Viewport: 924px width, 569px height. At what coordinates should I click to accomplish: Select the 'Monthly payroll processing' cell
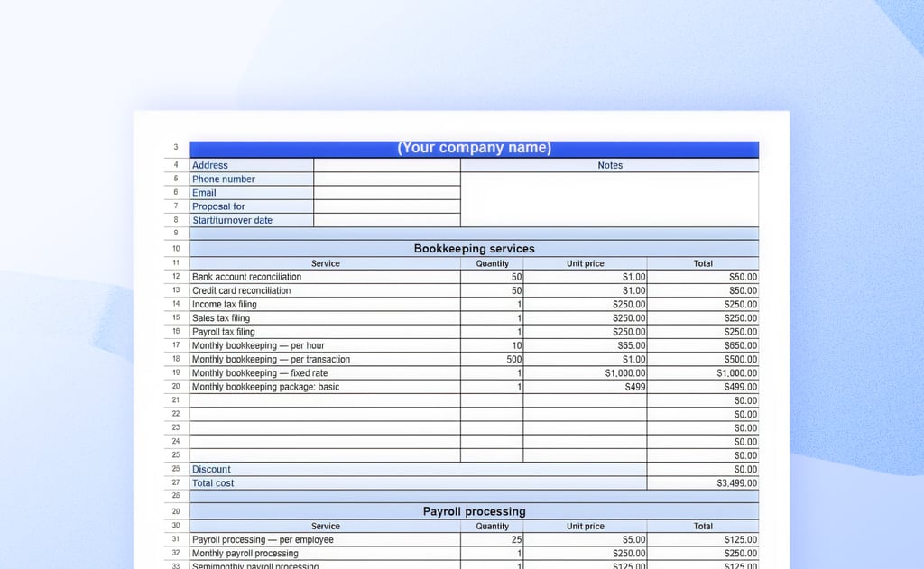click(325, 553)
